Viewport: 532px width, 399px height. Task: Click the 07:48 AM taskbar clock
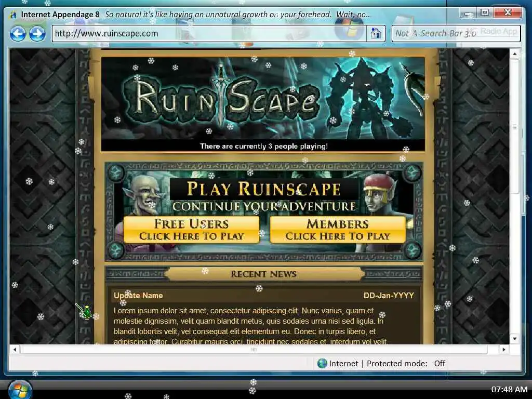[509, 389]
